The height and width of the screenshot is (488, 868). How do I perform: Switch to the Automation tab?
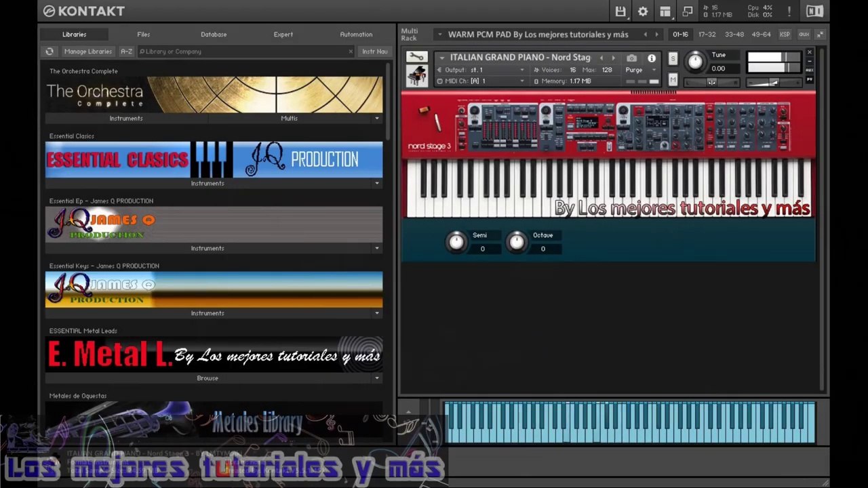(x=356, y=35)
